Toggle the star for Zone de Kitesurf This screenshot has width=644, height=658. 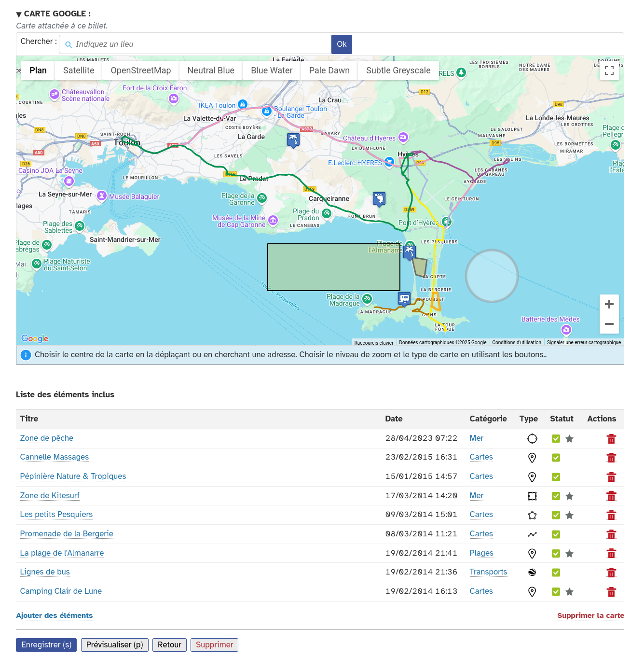(x=569, y=496)
